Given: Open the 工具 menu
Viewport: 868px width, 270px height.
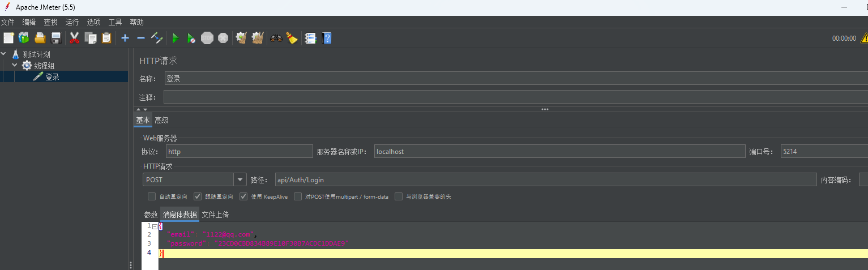Looking at the screenshot, I should (x=115, y=22).
